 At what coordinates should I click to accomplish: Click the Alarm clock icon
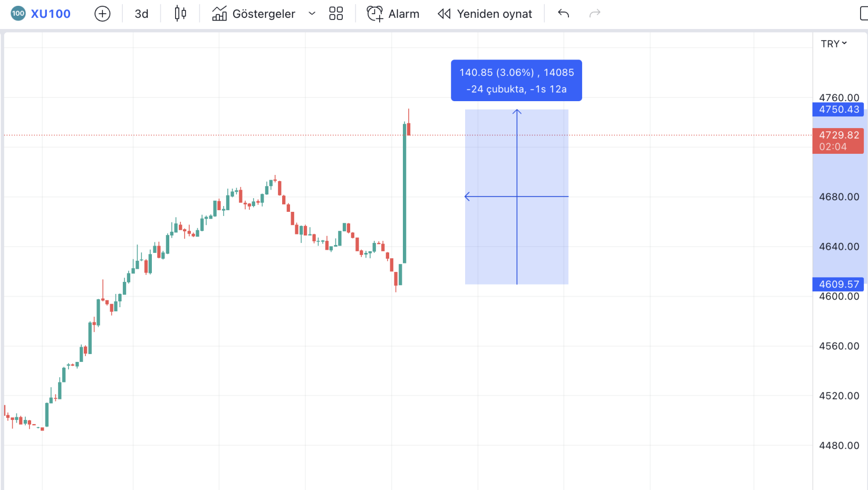(374, 14)
